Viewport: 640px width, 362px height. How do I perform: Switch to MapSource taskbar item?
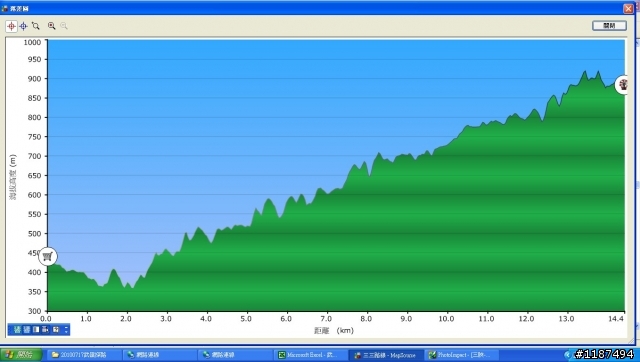(x=386, y=355)
